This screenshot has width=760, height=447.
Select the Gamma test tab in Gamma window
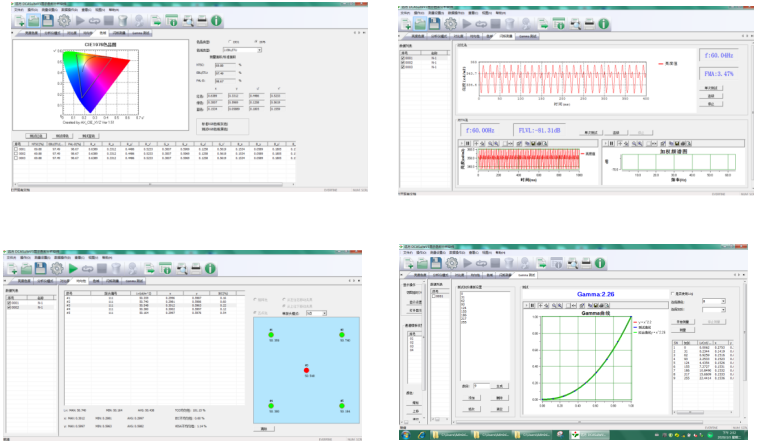click(527, 275)
